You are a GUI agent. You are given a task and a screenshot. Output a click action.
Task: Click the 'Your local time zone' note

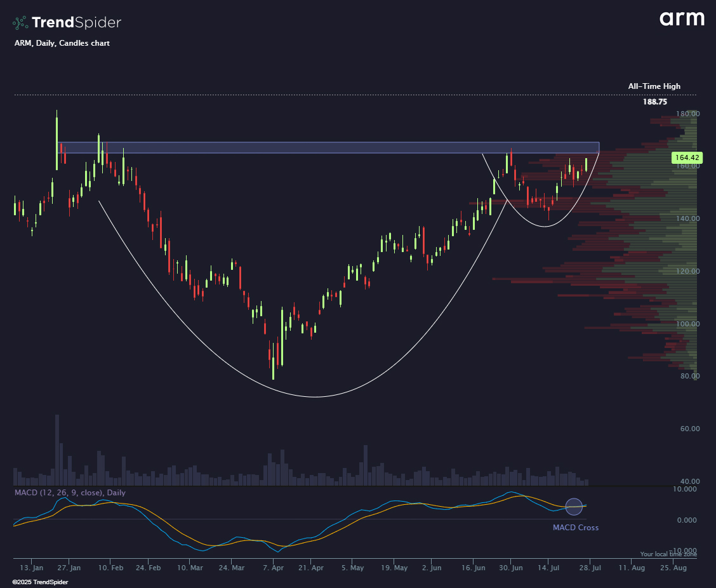[668, 554]
